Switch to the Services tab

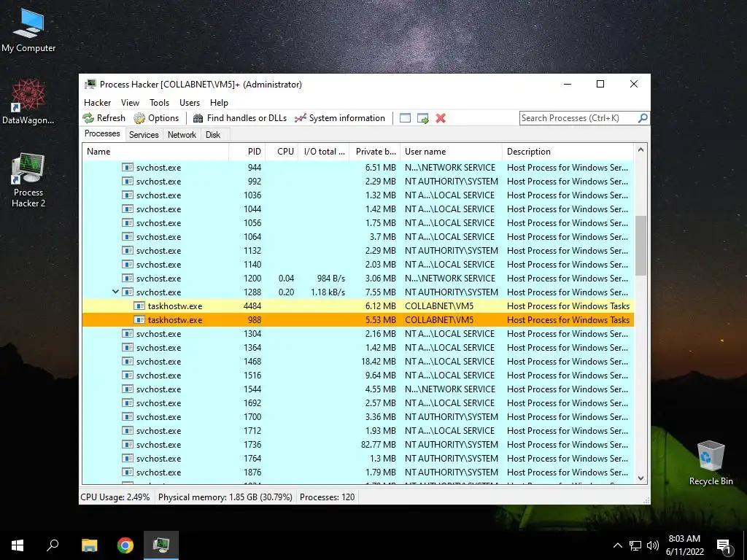[144, 135]
